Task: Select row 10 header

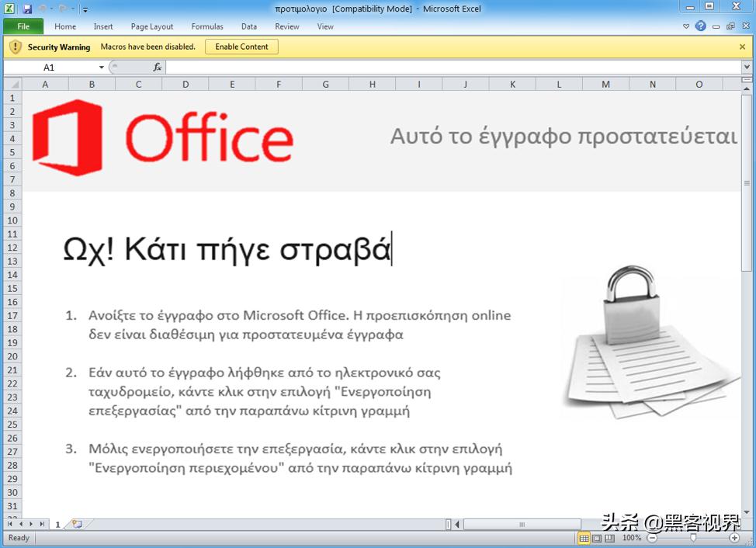Action: click(x=13, y=220)
